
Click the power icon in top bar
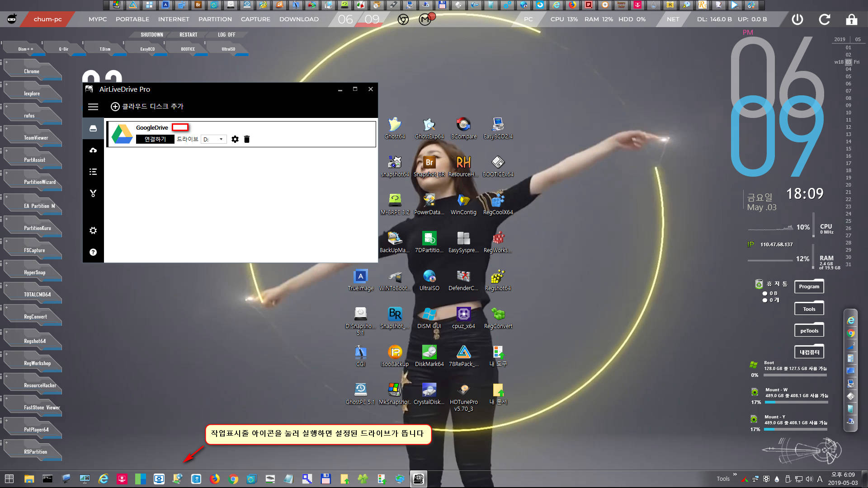click(x=797, y=19)
